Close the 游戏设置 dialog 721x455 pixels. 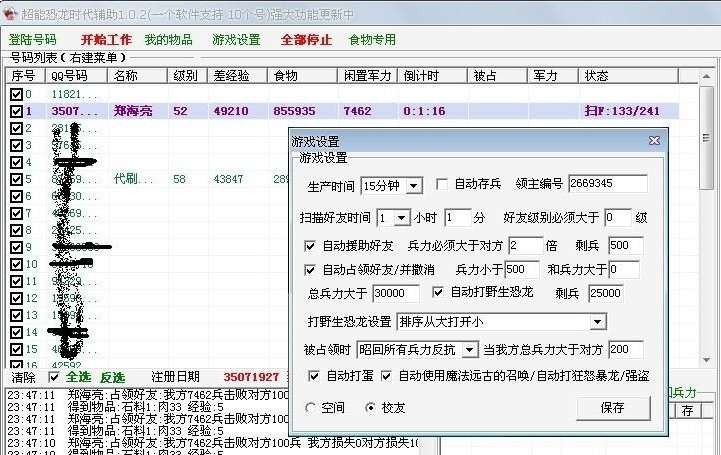click(x=654, y=141)
